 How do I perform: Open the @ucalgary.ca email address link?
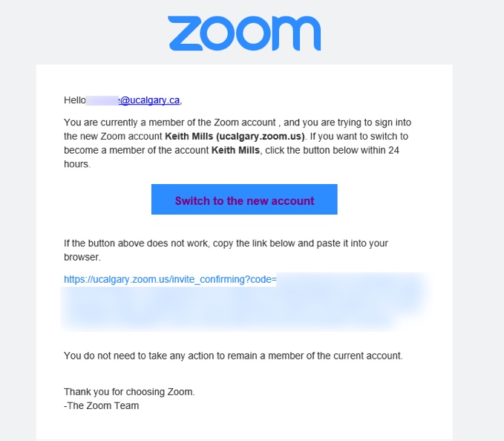[x=149, y=100]
